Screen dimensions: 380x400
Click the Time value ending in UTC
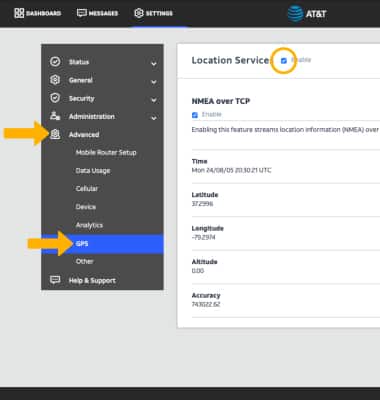click(x=231, y=170)
